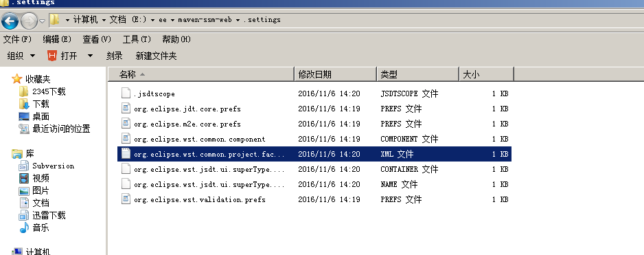Open the 帮助(H) menu
The width and height of the screenshot is (644, 255).
pyautogui.click(x=176, y=39)
